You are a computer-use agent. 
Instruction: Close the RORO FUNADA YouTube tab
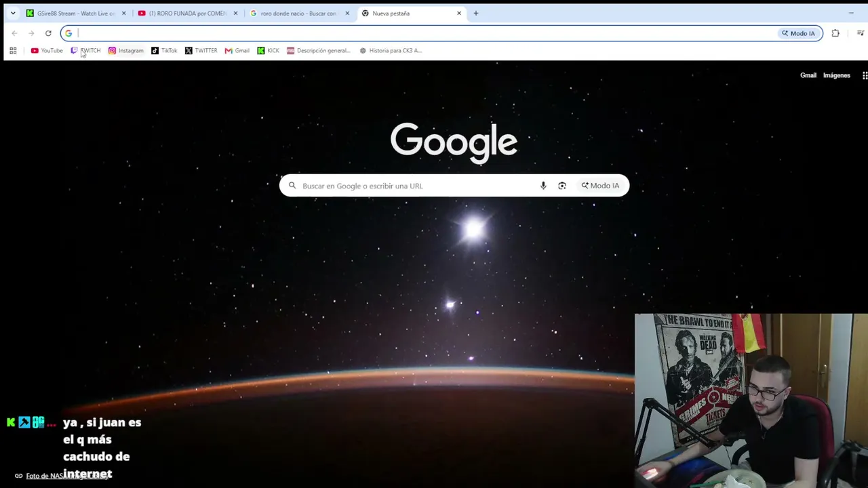click(235, 14)
